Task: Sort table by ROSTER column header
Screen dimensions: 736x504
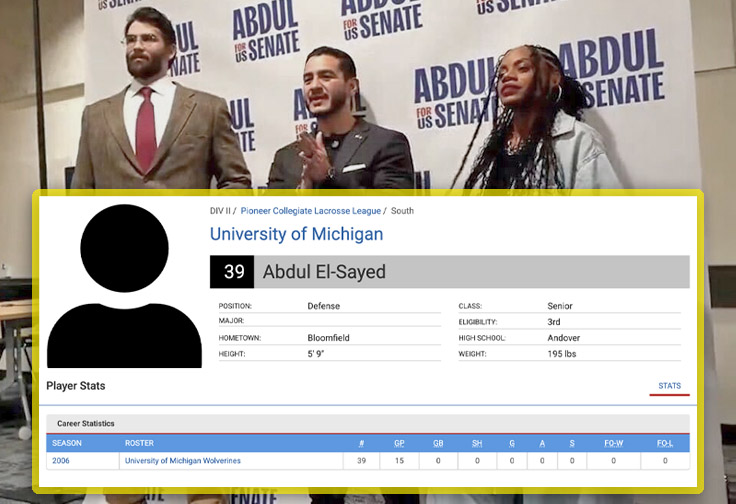Action: [139, 443]
